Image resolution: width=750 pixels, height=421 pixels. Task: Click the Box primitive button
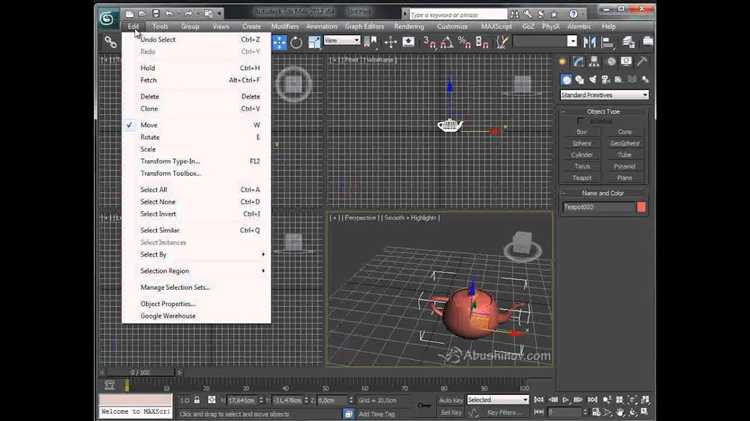point(582,132)
